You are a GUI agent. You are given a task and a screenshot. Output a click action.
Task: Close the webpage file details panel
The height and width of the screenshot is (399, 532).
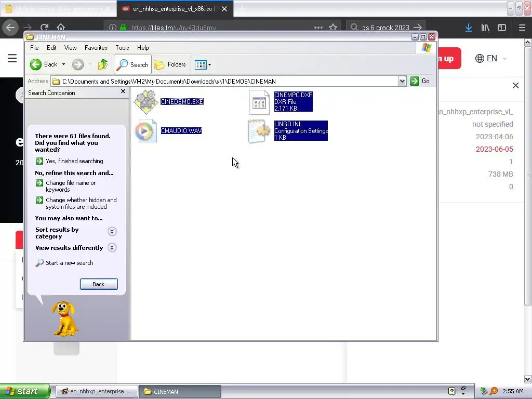[516, 86]
